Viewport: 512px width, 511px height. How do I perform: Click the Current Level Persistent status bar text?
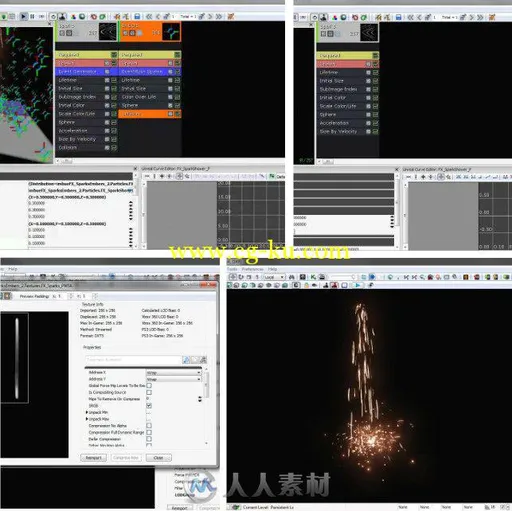click(x=268, y=507)
